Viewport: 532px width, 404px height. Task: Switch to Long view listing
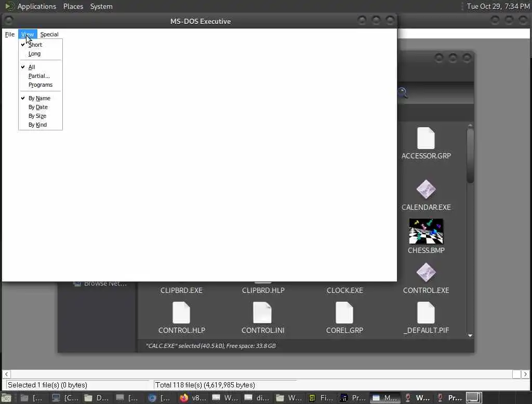41,53
